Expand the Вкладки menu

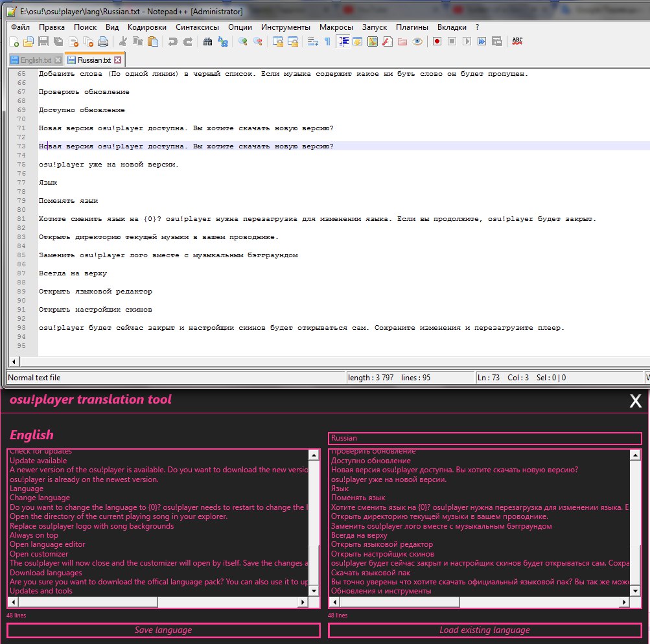tap(452, 27)
